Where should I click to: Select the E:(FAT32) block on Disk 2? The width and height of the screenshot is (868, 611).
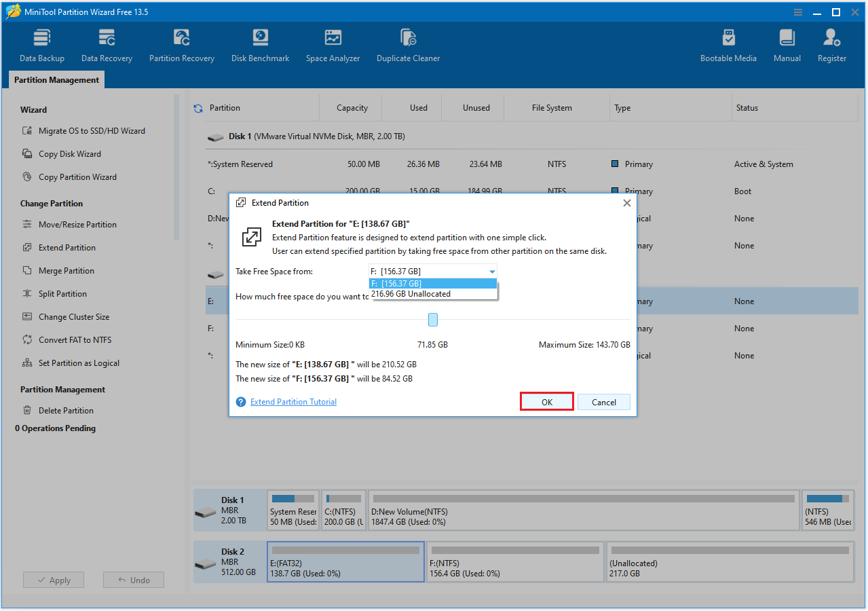pos(345,561)
